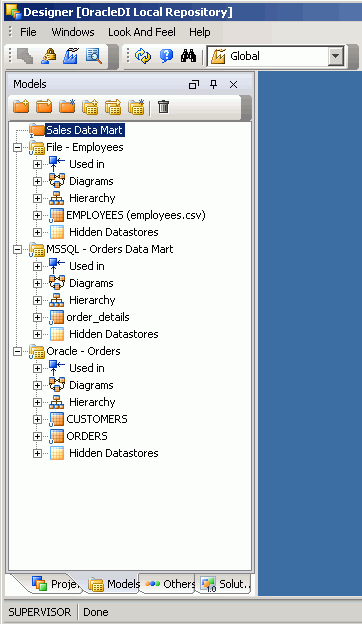Open the Global context dropdown

pyautogui.click(x=336, y=57)
